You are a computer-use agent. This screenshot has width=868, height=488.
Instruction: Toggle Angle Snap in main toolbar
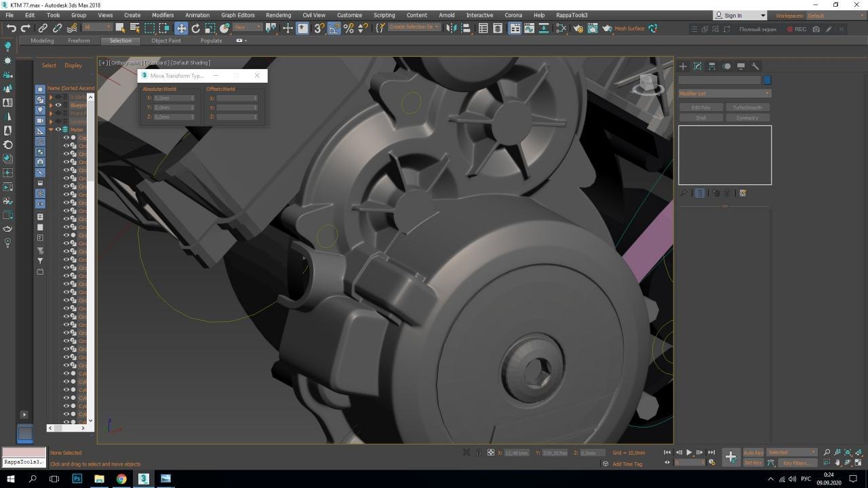point(334,28)
